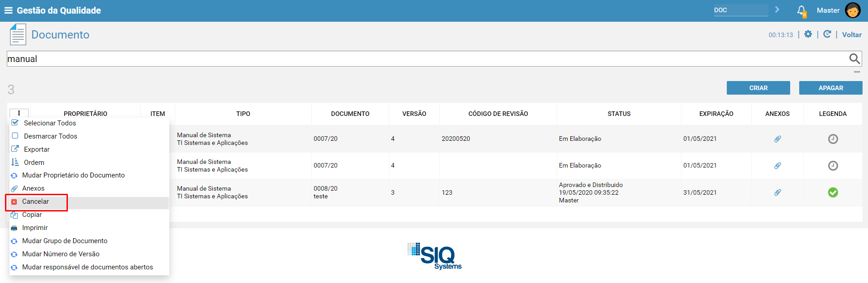
Task: Refresh the page with the reload icon
Action: coord(827,34)
